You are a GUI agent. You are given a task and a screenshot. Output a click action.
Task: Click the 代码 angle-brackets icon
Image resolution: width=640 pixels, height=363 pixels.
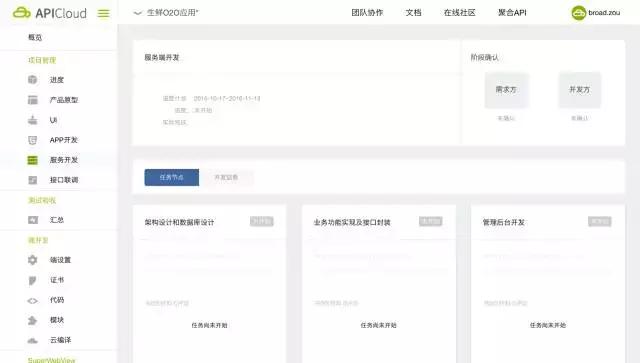33,301
